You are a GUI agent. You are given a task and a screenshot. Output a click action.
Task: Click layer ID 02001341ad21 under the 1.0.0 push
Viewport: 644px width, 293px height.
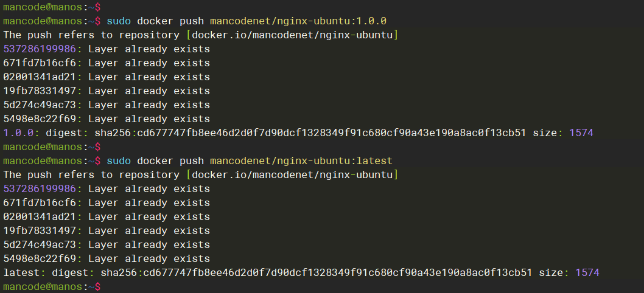[x=40, y=77]
